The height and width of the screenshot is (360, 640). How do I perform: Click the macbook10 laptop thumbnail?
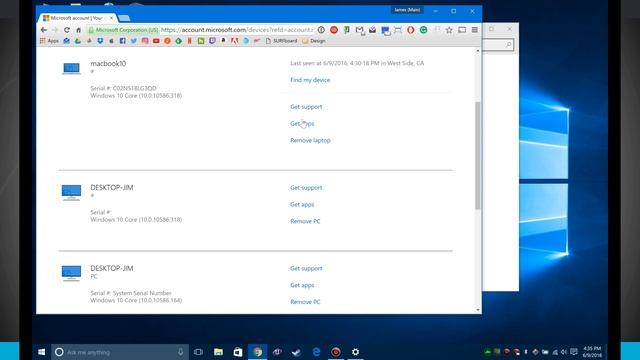click(x=71, y=68)
